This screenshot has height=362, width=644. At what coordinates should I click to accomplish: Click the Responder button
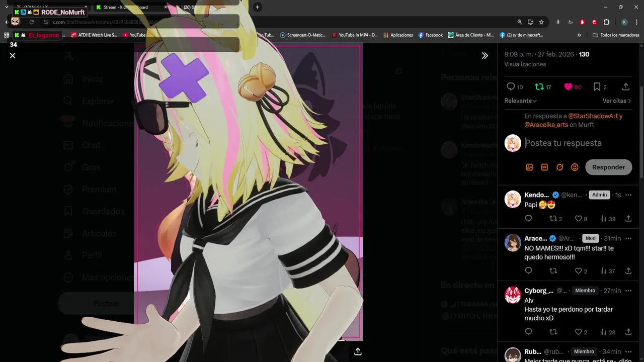[608, 167]
